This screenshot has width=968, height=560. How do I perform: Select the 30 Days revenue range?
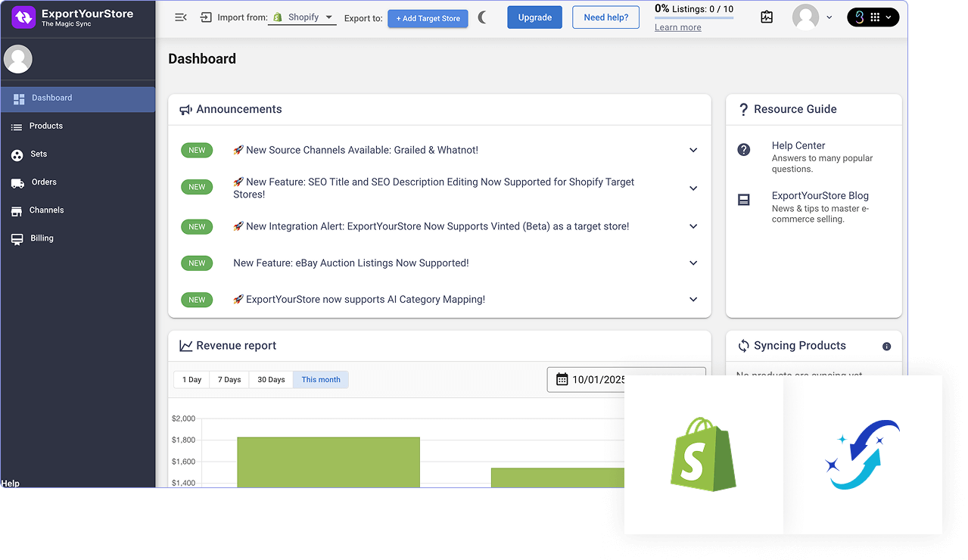point(271,380)
